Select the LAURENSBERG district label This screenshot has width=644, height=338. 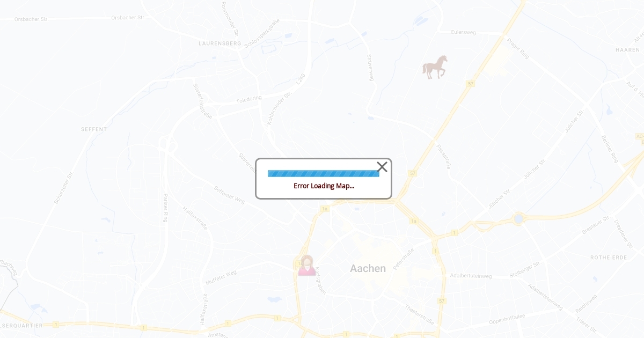pyautogui.click(x=220, y=43)
